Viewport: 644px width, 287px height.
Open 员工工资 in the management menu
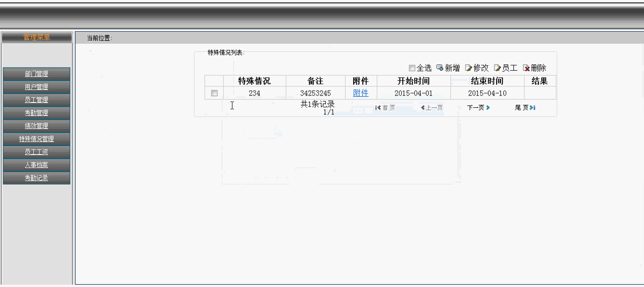point(36,152)
